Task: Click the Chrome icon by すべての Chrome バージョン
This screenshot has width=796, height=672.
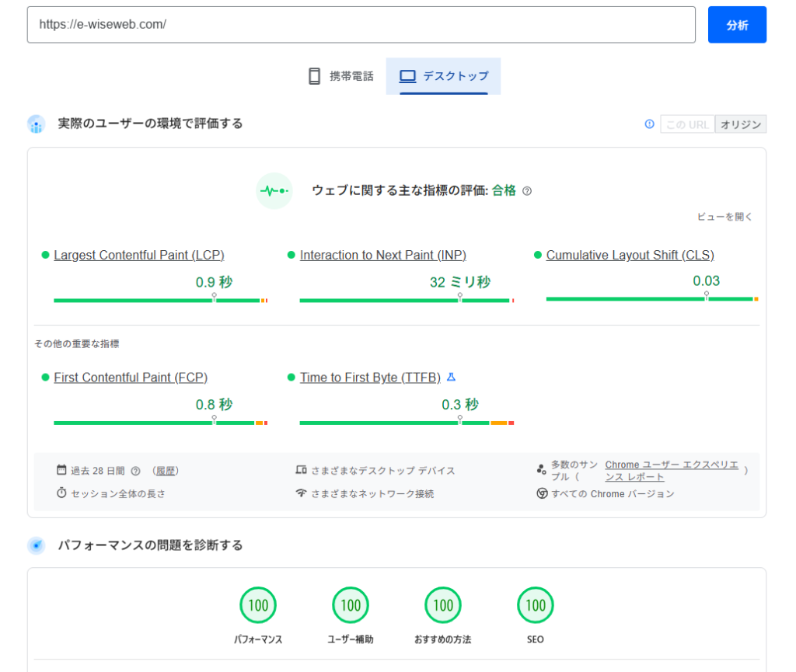Action: point(542,493)
